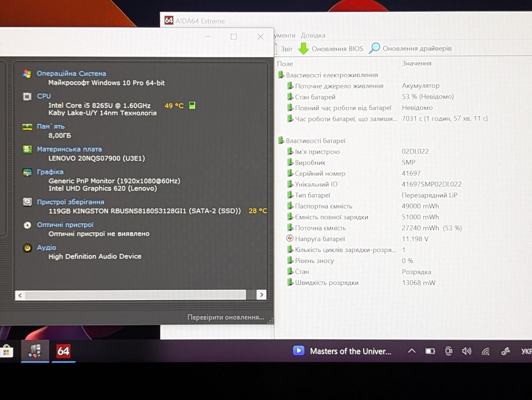Select the Напруга батареї row
This screenshot has height=400, width=532.
point(320,239)
